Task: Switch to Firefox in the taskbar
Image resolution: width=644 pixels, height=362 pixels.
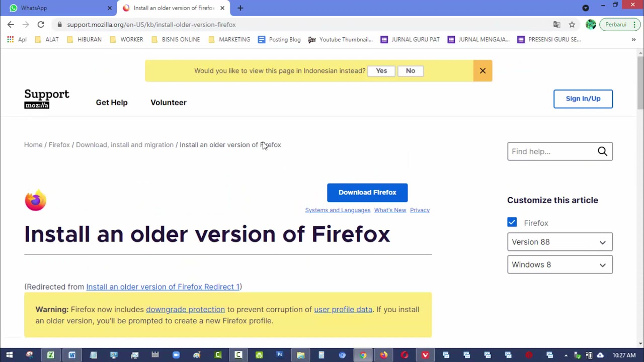Action: coord(384,355)
